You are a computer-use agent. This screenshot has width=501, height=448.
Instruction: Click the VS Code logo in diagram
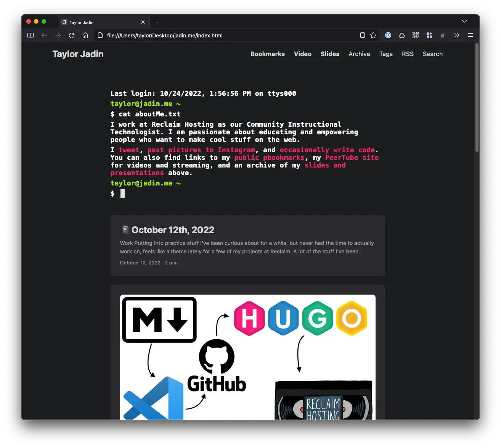click(x=154, y=398)
